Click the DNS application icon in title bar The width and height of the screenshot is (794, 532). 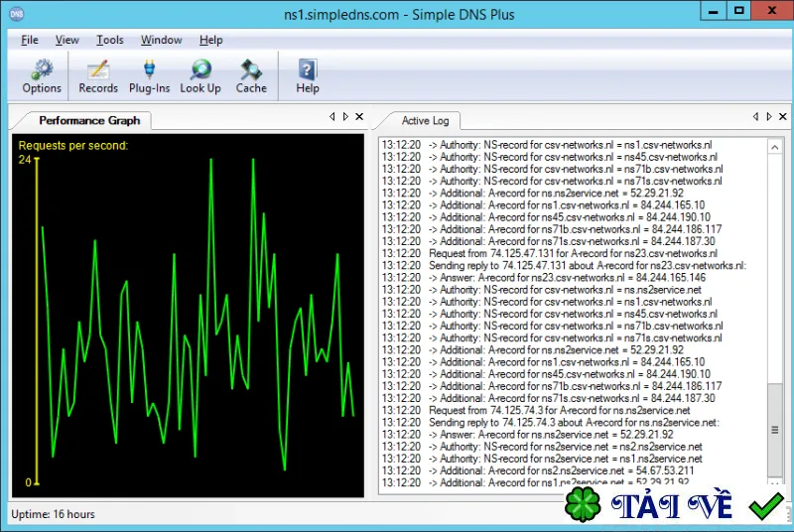[x=16, y=14]
